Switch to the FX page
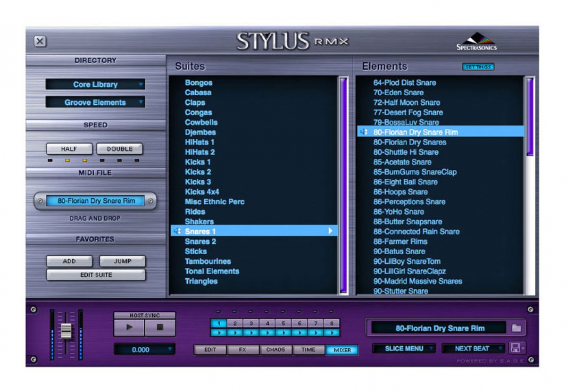 [x=243, y=350]
